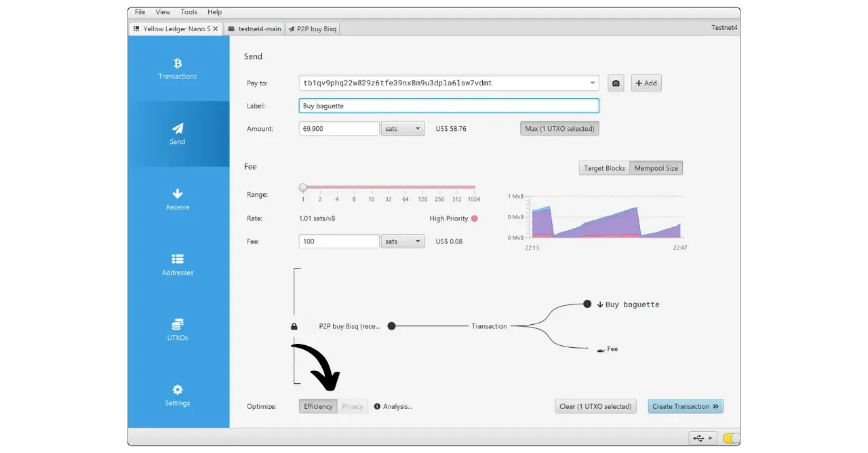
Task: Open the Transactions sidebar panel
Action: pyautogui.click(x=178, y=68)
